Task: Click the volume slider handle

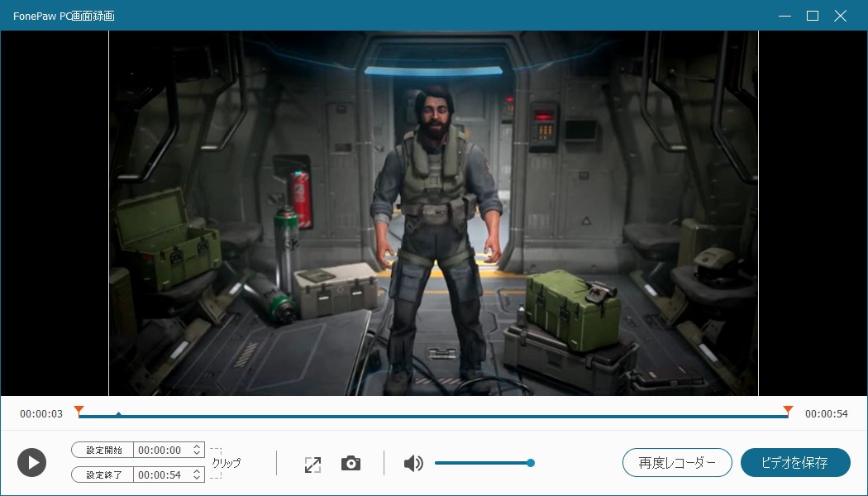Action: (531, 463)
